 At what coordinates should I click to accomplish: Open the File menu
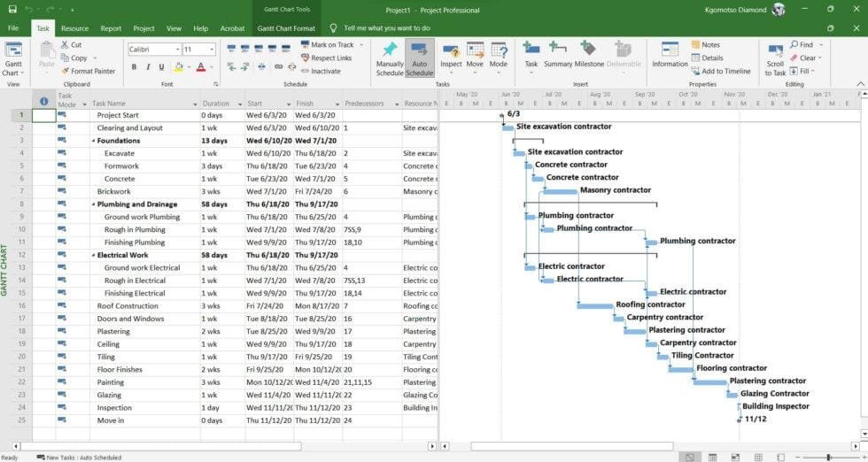[13, 28]
